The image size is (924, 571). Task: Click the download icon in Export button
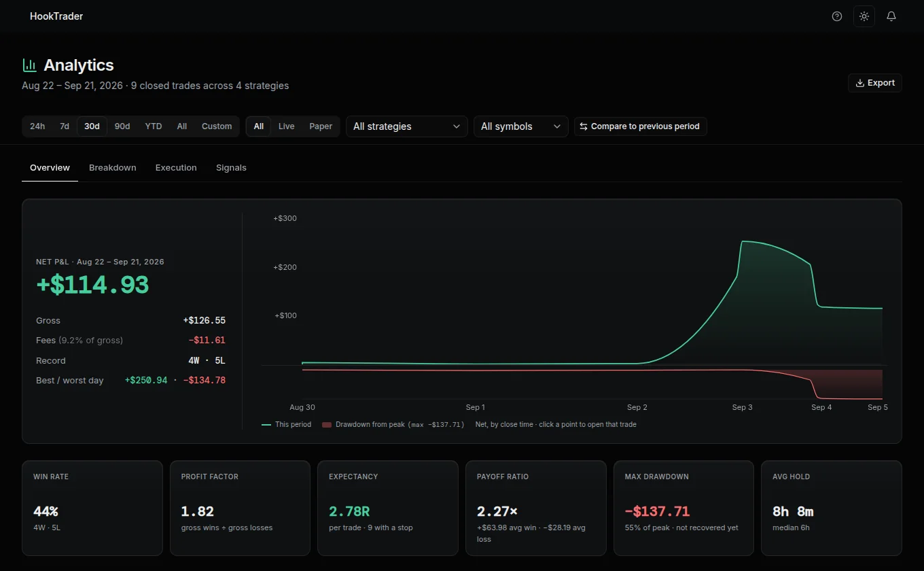(859, 83)
